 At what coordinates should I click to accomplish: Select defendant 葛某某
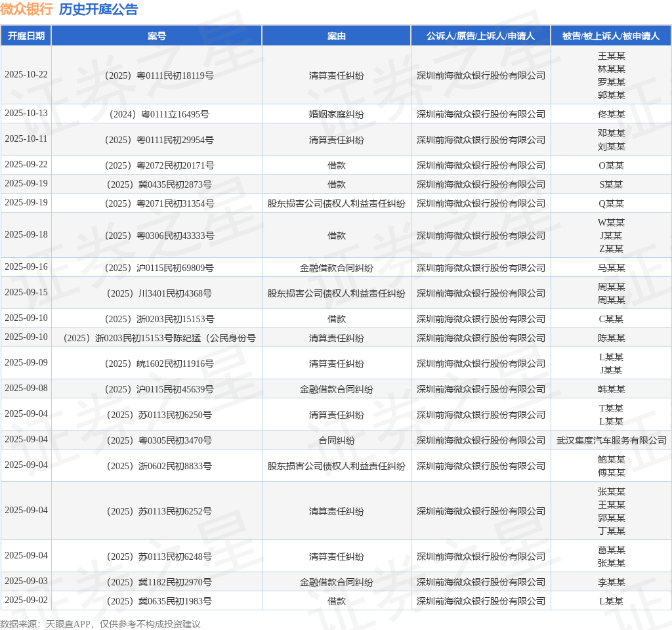point(611,550)
